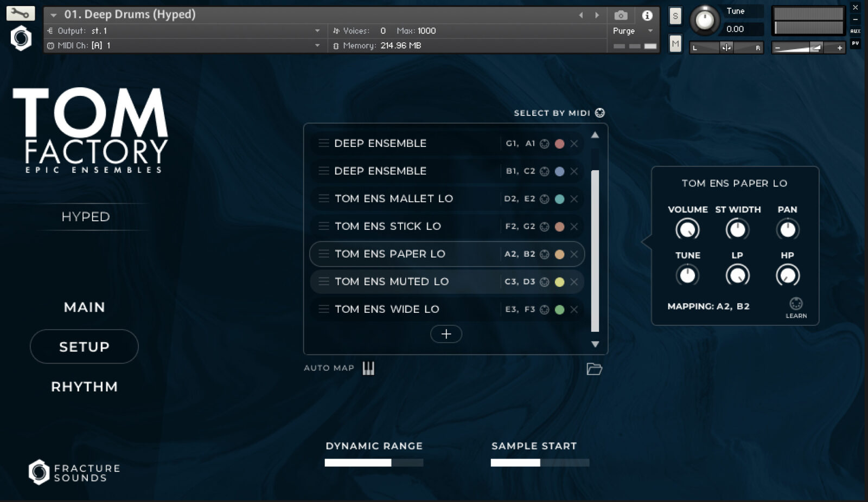Add a new layer with plus button
This screenshot has width=868, height=502.
446,334
